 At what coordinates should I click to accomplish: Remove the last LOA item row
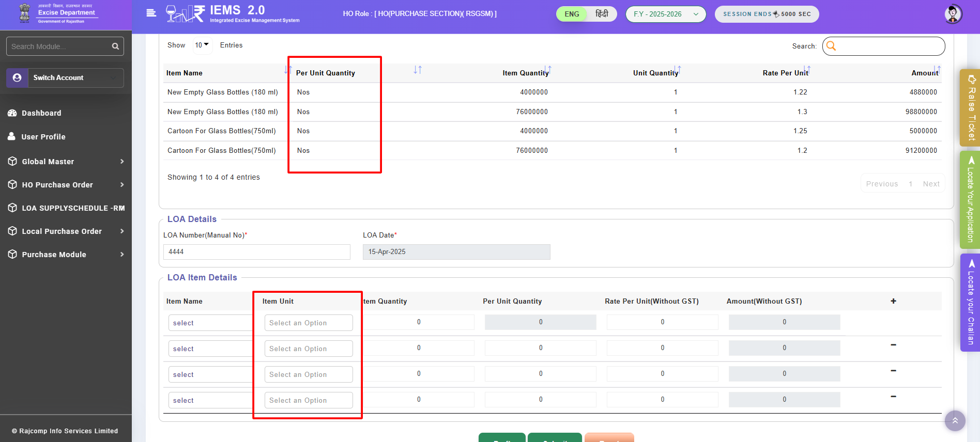coord(893,397)
